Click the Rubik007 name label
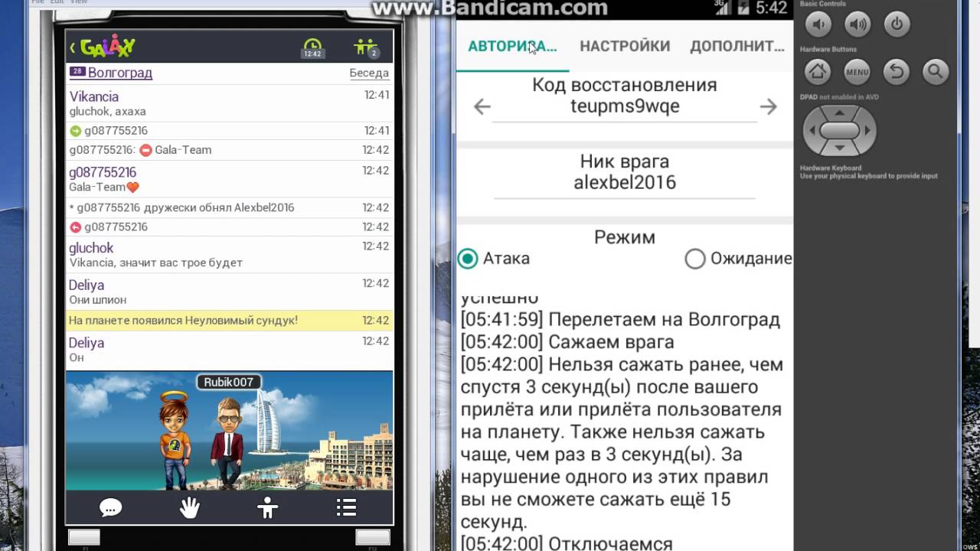Image resolution: width=980 pixels, height=551 pixels. click(x=228, y=382)
